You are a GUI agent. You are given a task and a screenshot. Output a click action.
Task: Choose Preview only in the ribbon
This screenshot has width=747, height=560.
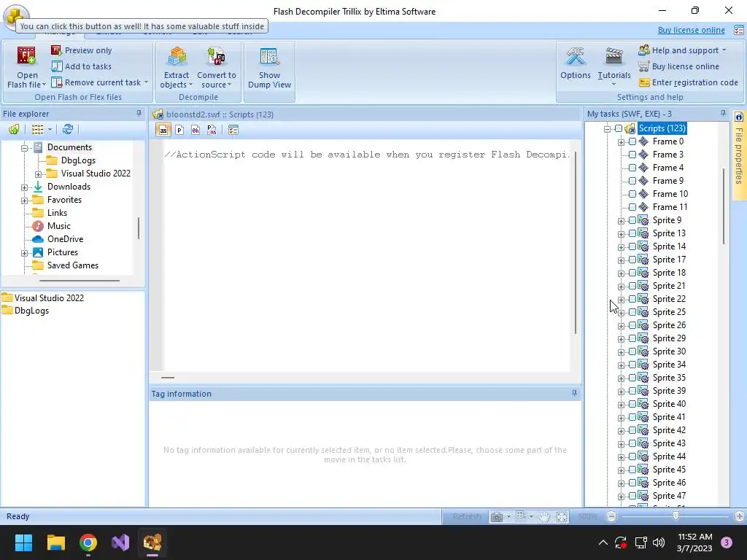[81, 50]
